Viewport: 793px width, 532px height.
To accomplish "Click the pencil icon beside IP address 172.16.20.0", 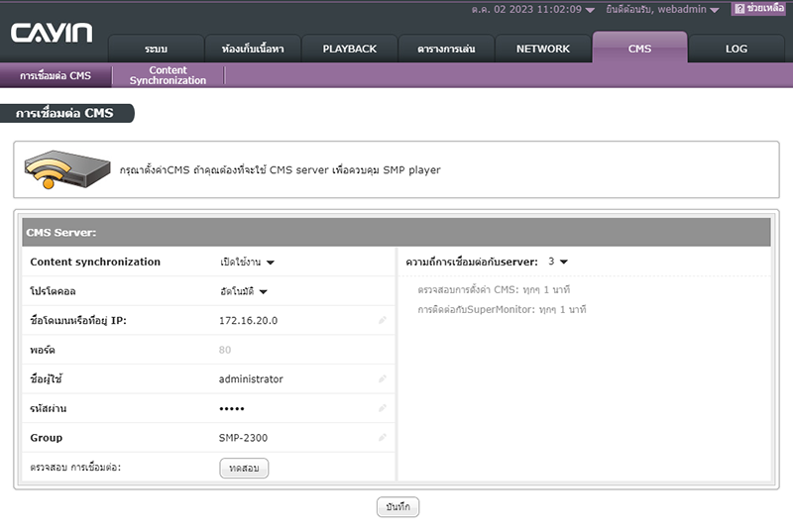I will point(383,320).
